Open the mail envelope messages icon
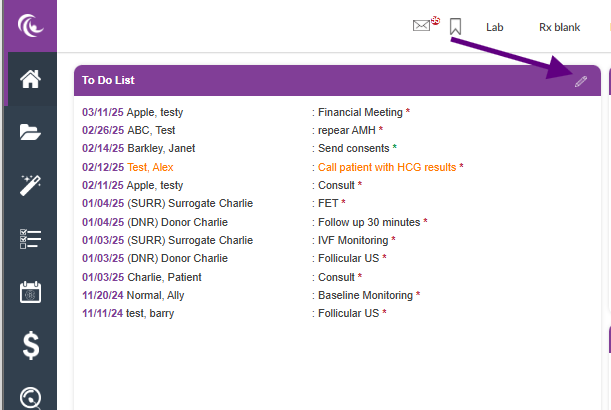This screenshot has width=611, height=410. click(x=422, y=26)
